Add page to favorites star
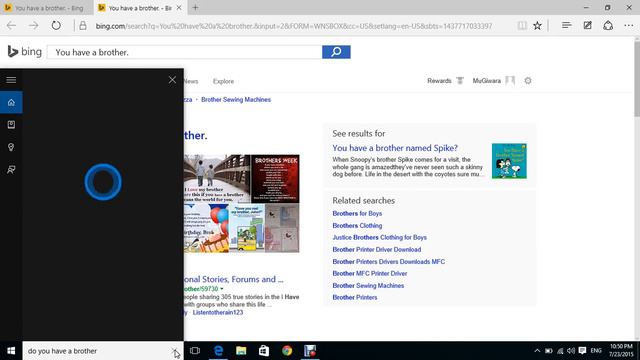The width and height of the screenshot is (640, 360). click(x=537, y=26)
